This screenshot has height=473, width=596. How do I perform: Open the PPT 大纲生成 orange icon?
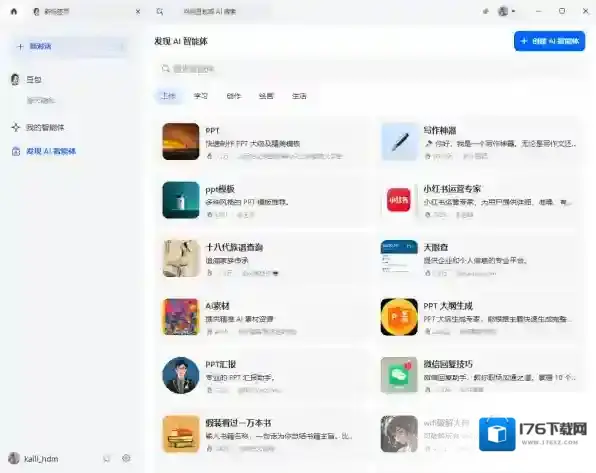tap(399, 317)
